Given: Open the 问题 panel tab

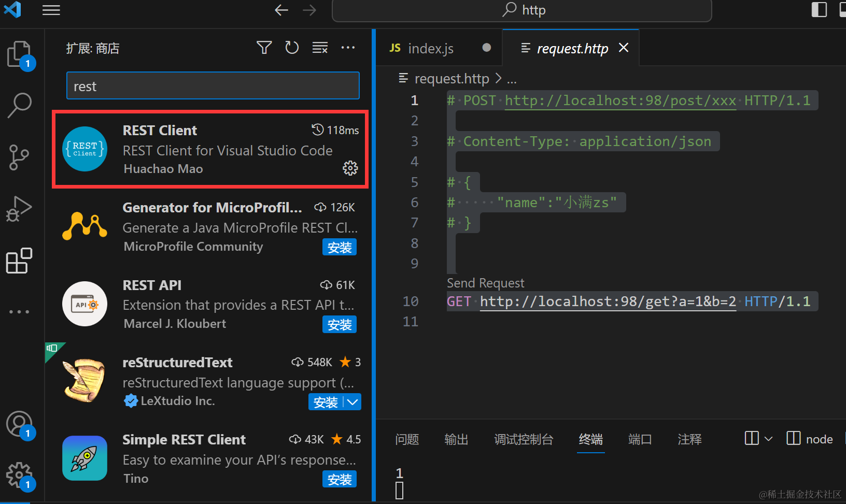Looking at the screenshot, I should pyautogui.click(x=407, y=439).
